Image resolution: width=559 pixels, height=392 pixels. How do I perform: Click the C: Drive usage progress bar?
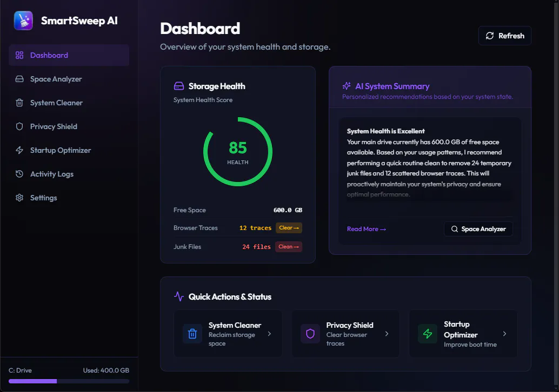(x=69, y=381)
